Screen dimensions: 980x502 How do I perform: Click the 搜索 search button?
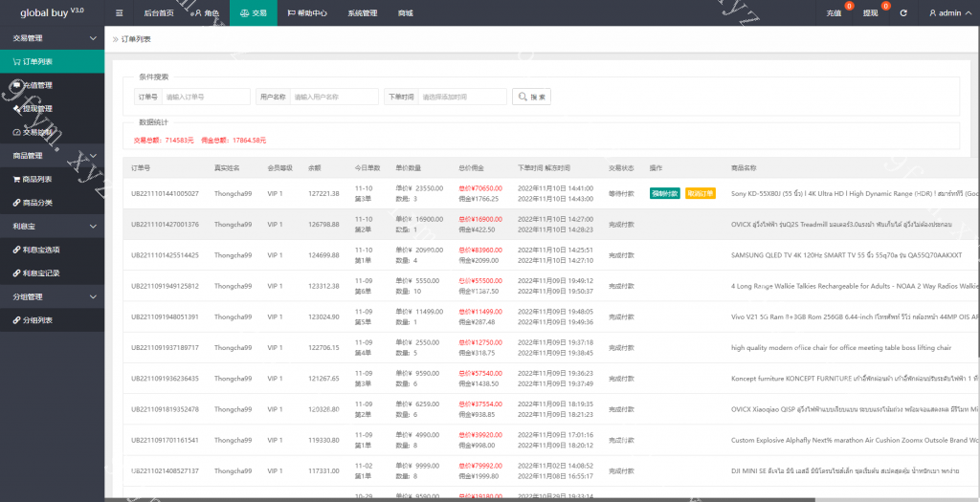[x=532, y=97]
